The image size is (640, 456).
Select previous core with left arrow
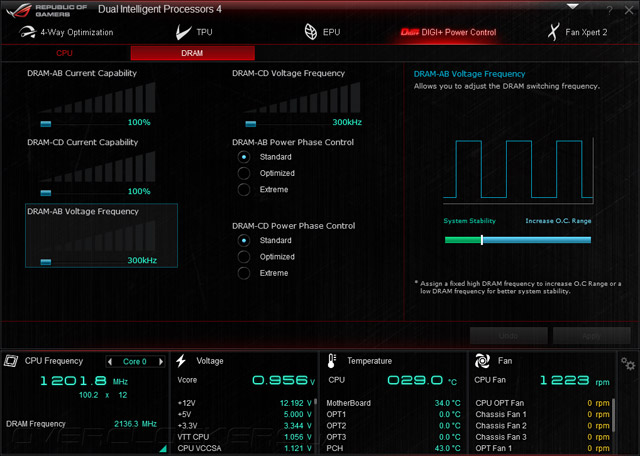click(x=109, y=361)
